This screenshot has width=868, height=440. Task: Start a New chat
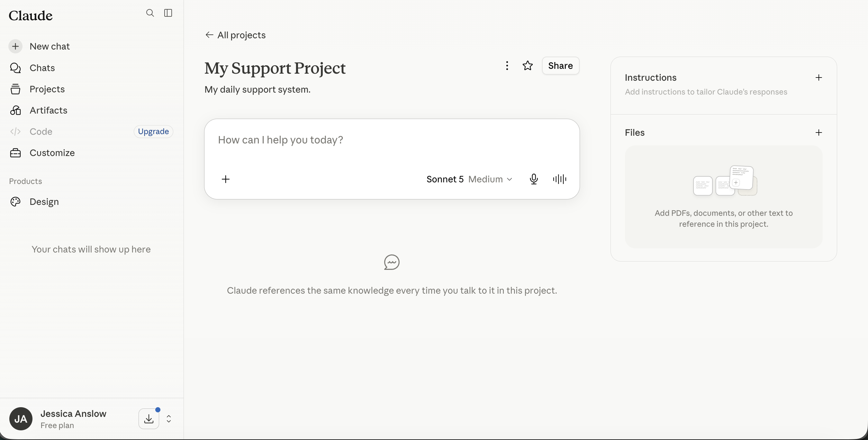tap(91, 46)
